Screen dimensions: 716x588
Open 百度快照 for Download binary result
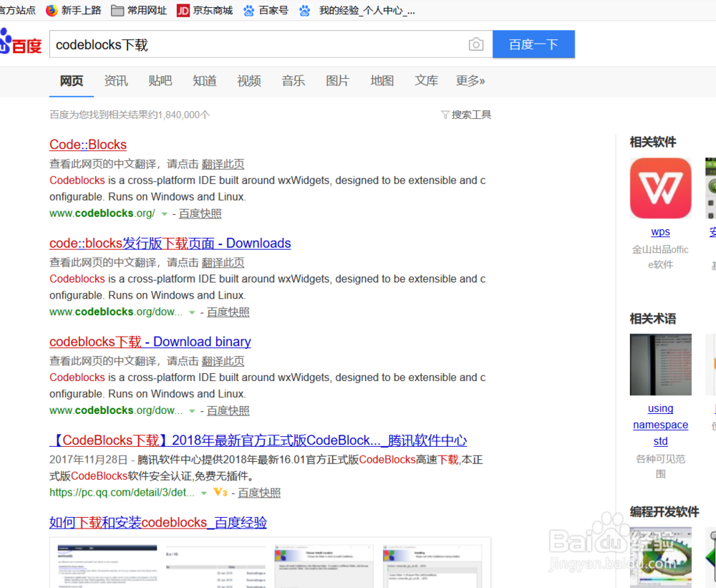click(x=228, y=410)
